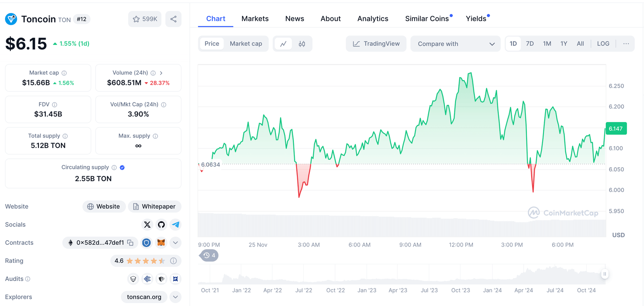Open chart in TradingView
This screenshot has width=644, height=306.
point(376,44)
